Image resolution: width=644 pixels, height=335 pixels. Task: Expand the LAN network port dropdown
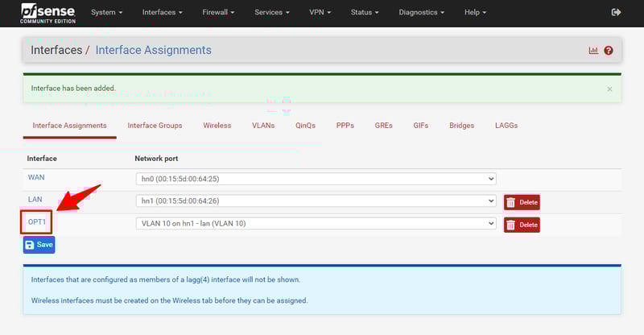pyautogui.click(x=316, y=201)
